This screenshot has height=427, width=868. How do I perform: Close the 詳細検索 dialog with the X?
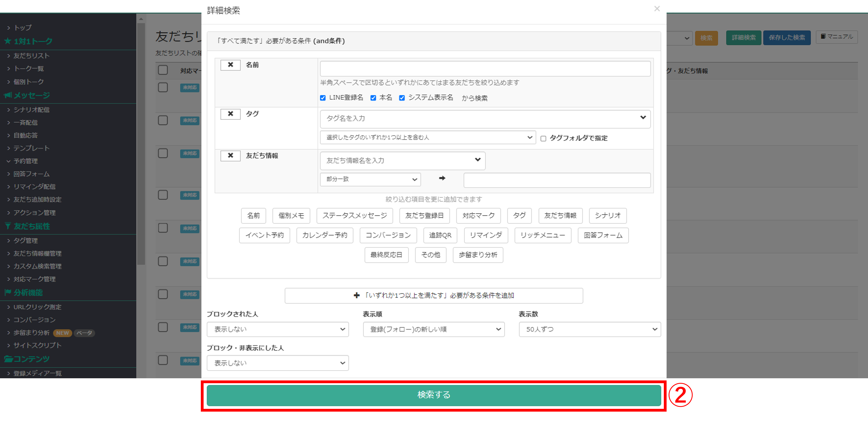657,9
